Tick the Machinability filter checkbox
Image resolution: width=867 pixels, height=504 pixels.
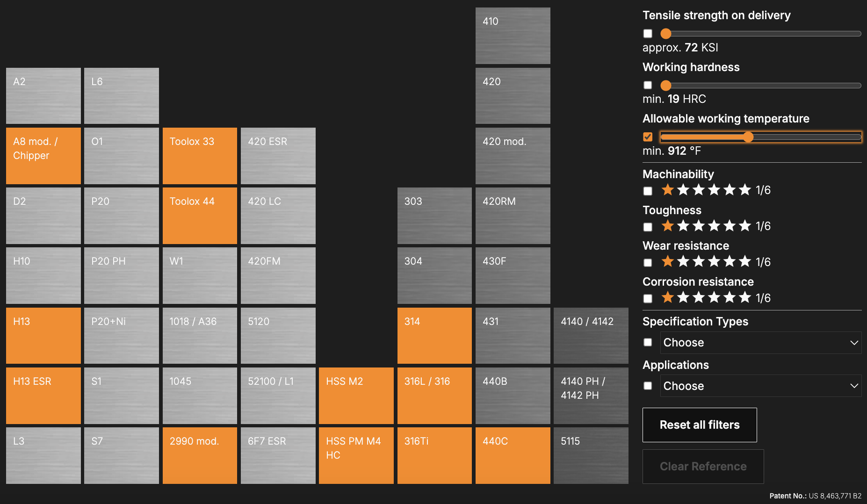pyautogui.click(x=648, y=191)
